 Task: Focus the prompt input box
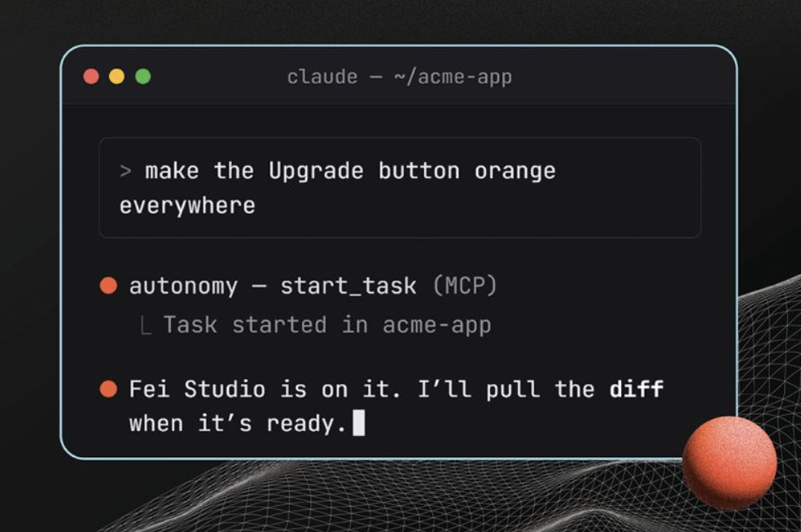(400, 187)
